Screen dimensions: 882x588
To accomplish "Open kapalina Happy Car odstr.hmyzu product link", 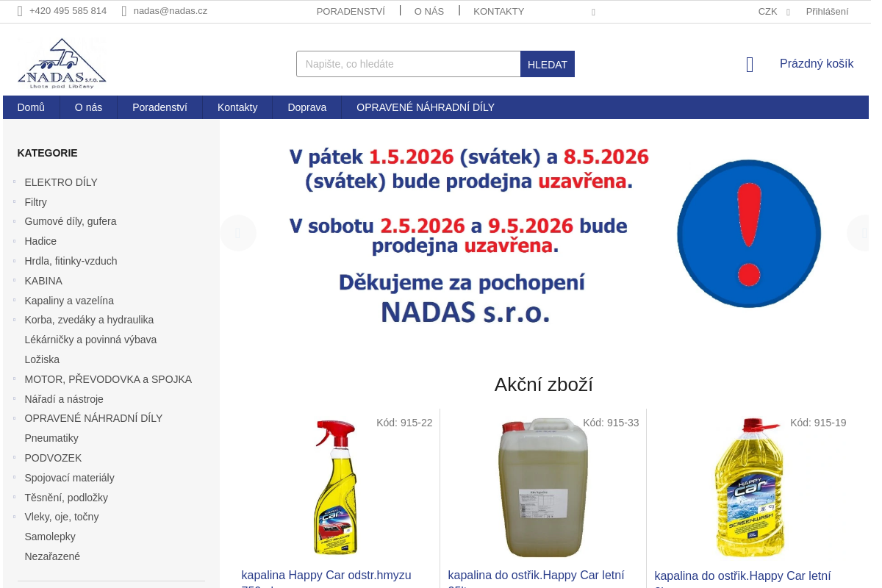I will pos(326,580).
